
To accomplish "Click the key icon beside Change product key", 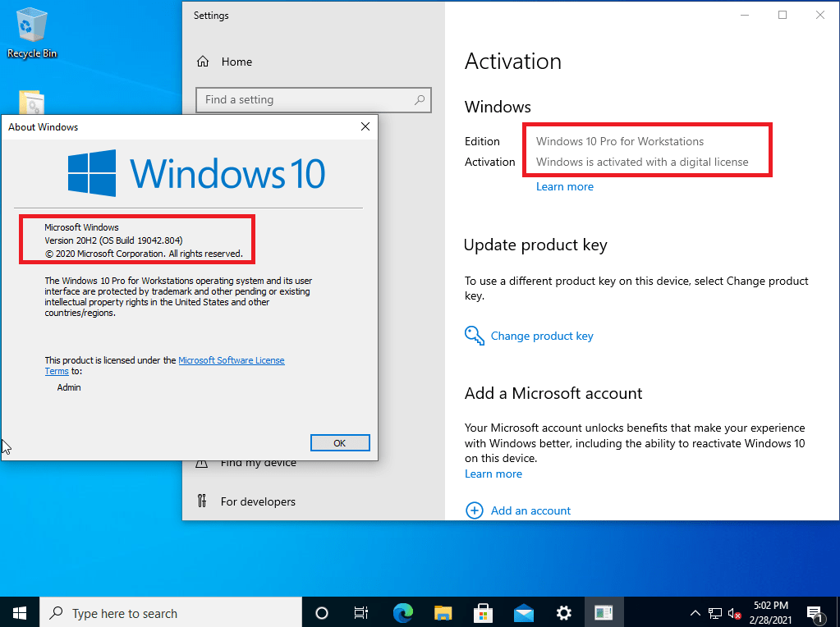I will tap(474, 336).
